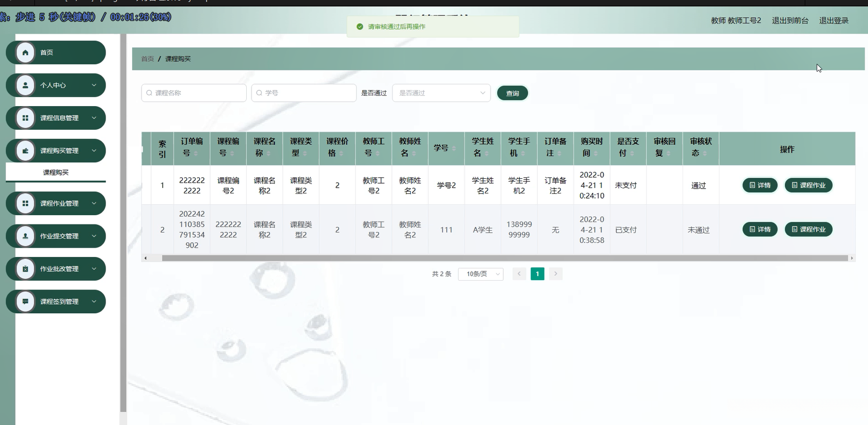Click the clipboard icon for 作业批改管理
Viewport: 868px width, 425px height.
click(x=25, y=269)
